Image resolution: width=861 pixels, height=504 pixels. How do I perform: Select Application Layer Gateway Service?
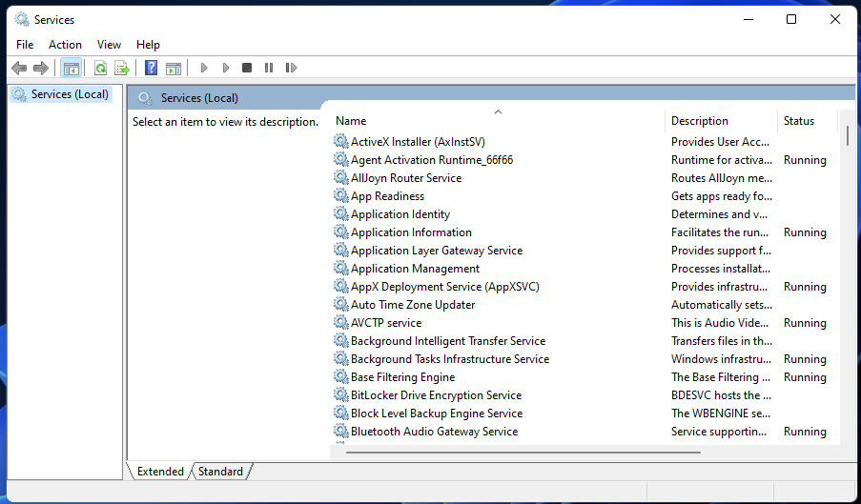pyautogui.click(x=437, y=250)
